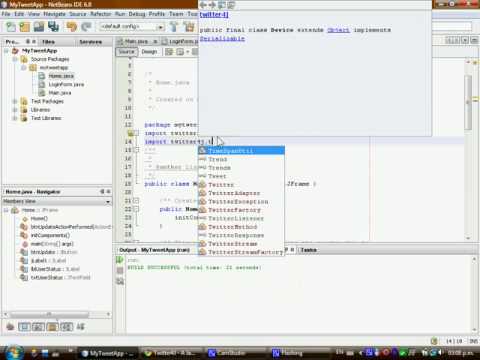The width and height of the screenshot is (480, 360).
Task: Toggle the fifth filter button in the Navigator
Action: click(66, 327)
